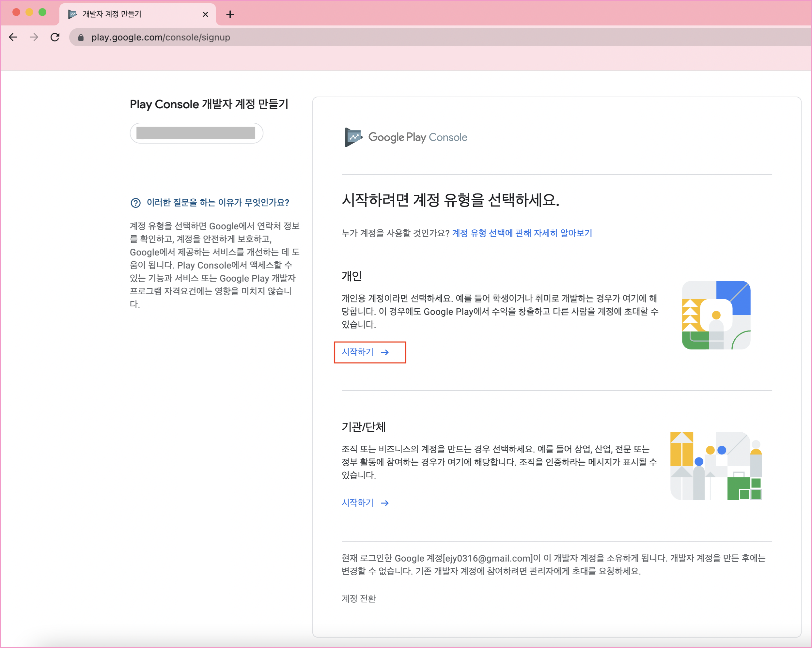Click the macOS yellow minimize button
Screen dimensions: 812x648
click(x=29, y=12)
